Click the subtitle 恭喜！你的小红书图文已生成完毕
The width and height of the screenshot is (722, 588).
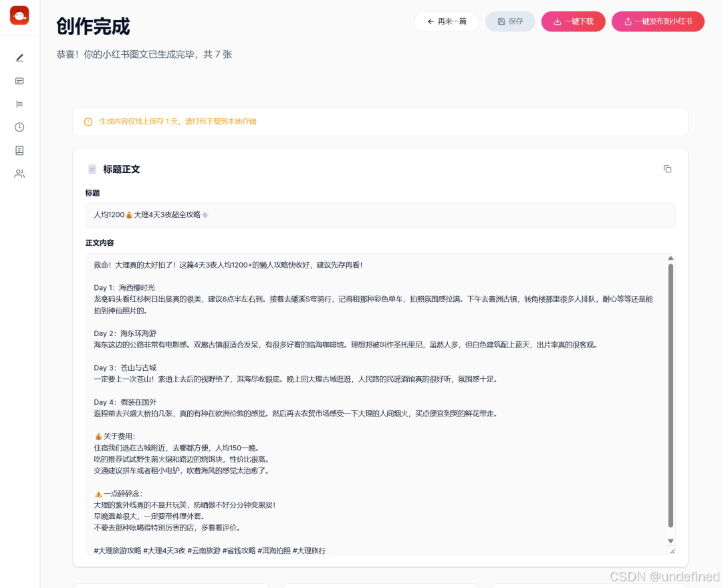[x=144, y=54]
